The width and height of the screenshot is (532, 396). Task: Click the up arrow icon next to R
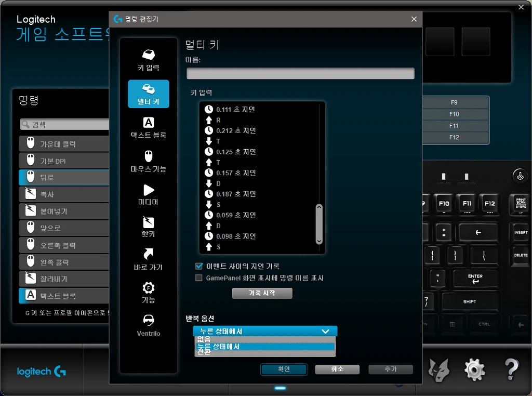(209, 120)
